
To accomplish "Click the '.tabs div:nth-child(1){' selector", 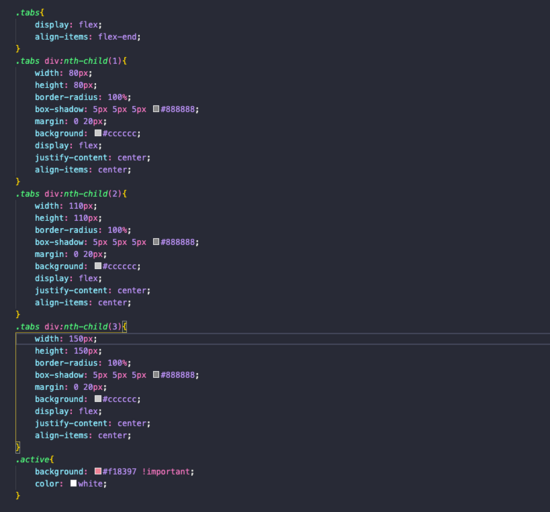I will coord(71,61).
